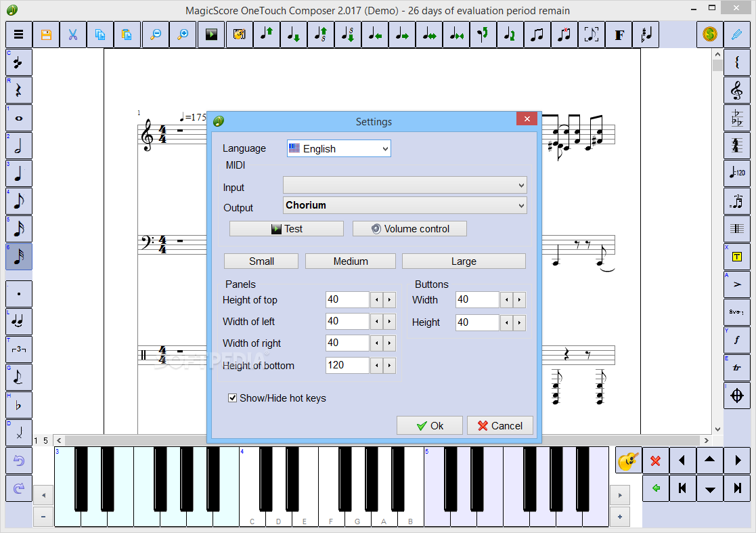The height and width of the screenshot is (533, 756).
Task: Toggle the thirty-second note button
Action: [19, 257]
